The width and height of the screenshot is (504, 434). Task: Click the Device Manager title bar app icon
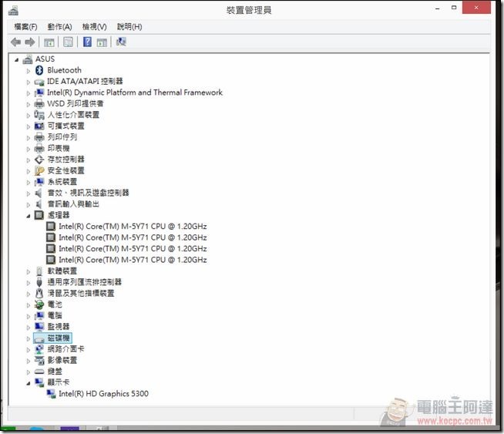[x=13, y=11]
